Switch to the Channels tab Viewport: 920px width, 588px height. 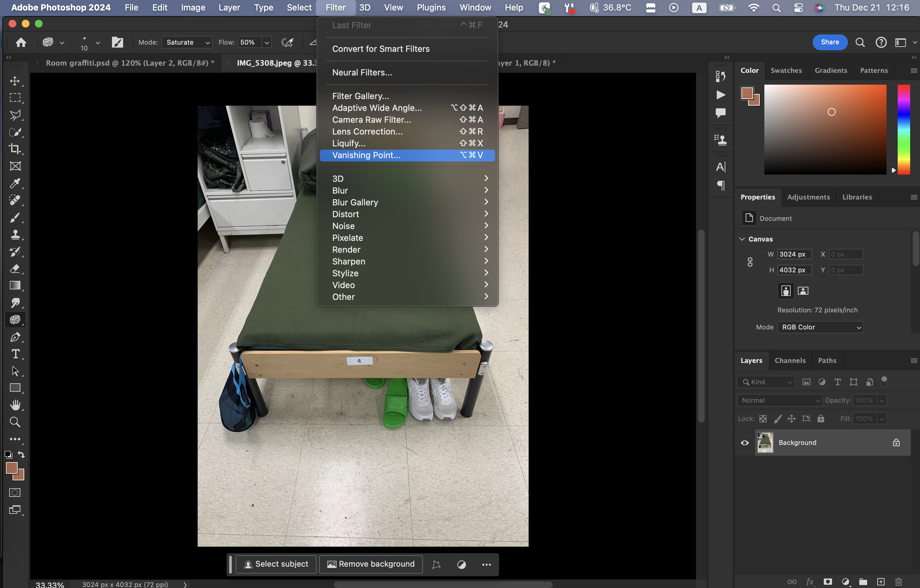[x=790, y=360]
